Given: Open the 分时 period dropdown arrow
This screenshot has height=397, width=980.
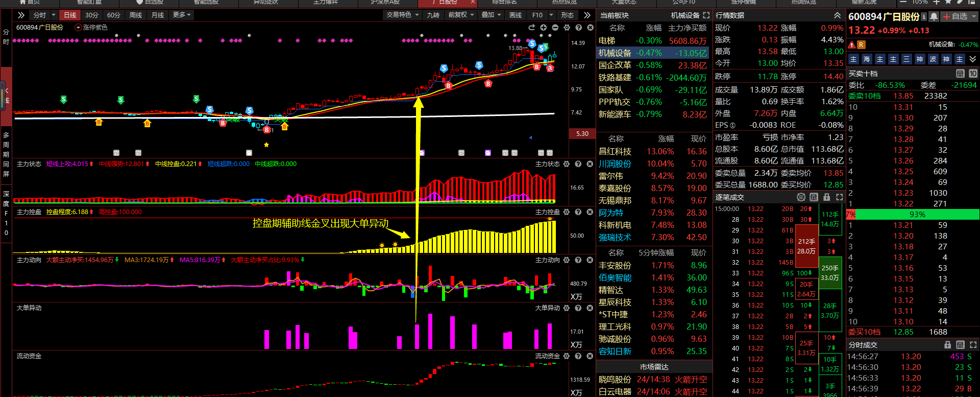Looking at the screenshot, I should coord(54,15).
